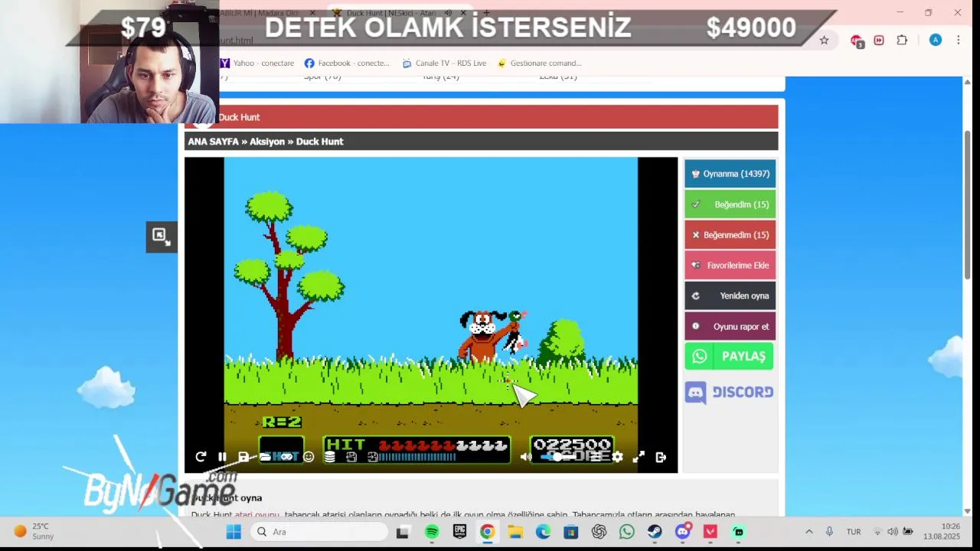The height and width of the screenshot is (551, 980).
Task: Open Microsoft Store from the taskbar
Action: point(570,532)
